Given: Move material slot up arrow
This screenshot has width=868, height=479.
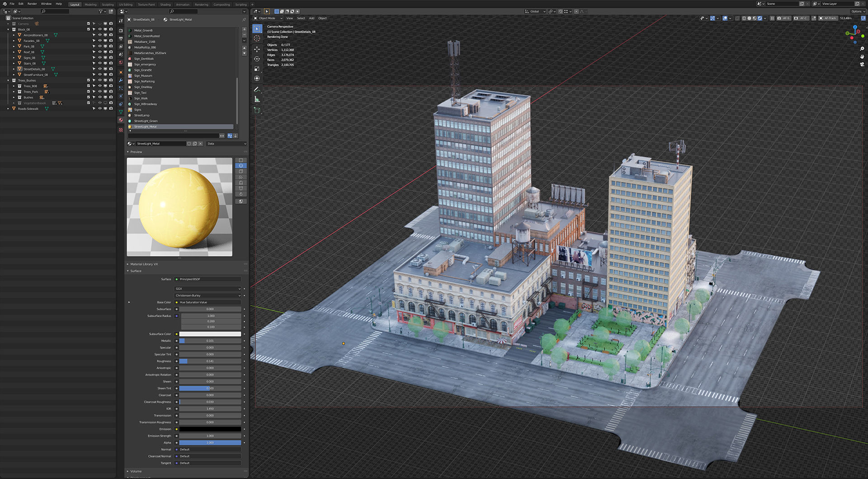Looking at the screenshot, I should pos(245,47).
